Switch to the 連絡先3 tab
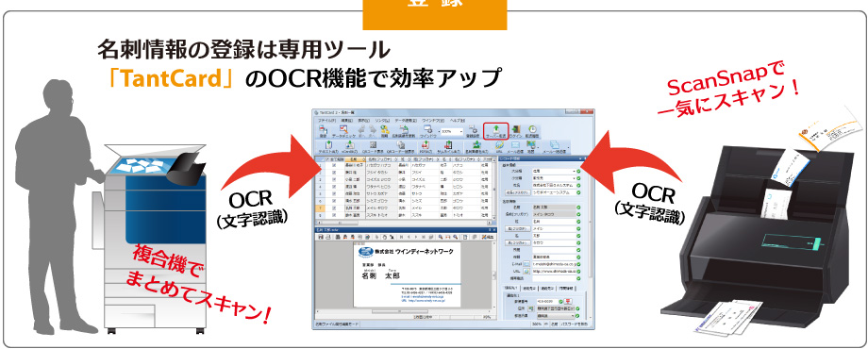Image resolution: width=868 pixels, height=349 pixels. [547, 288]
